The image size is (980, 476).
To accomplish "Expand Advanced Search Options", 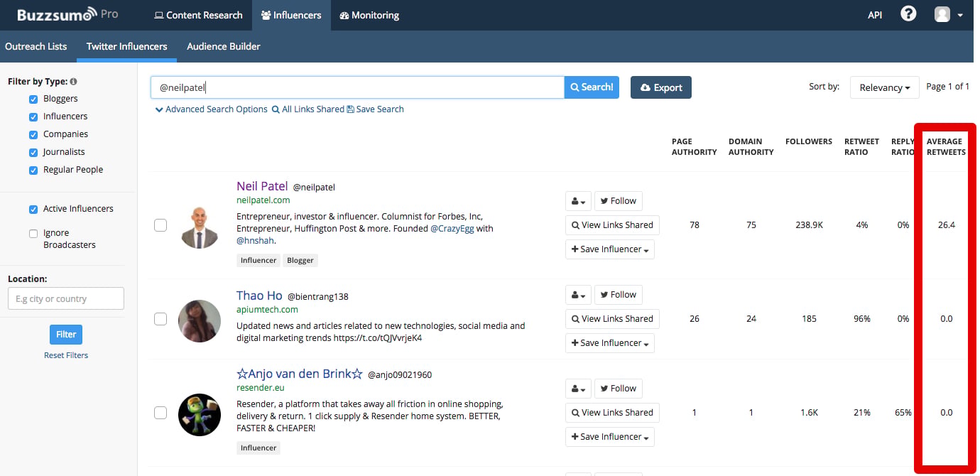I will [212, 109].
